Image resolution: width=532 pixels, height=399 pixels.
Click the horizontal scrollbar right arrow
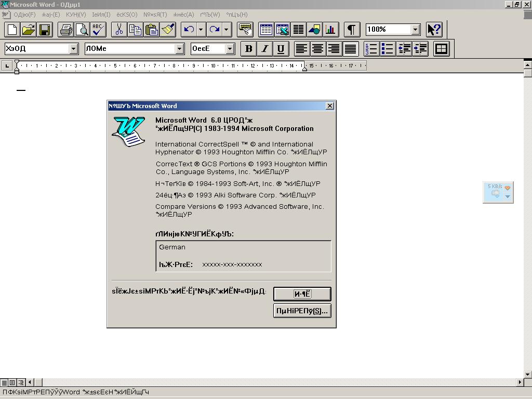pos(520,382)
